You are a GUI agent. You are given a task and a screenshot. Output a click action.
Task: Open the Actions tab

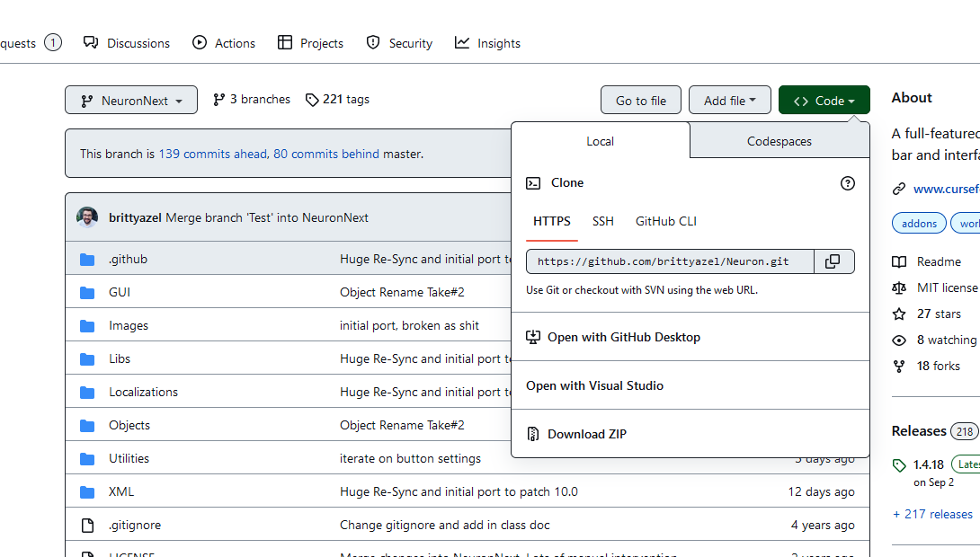coord(224,43)
